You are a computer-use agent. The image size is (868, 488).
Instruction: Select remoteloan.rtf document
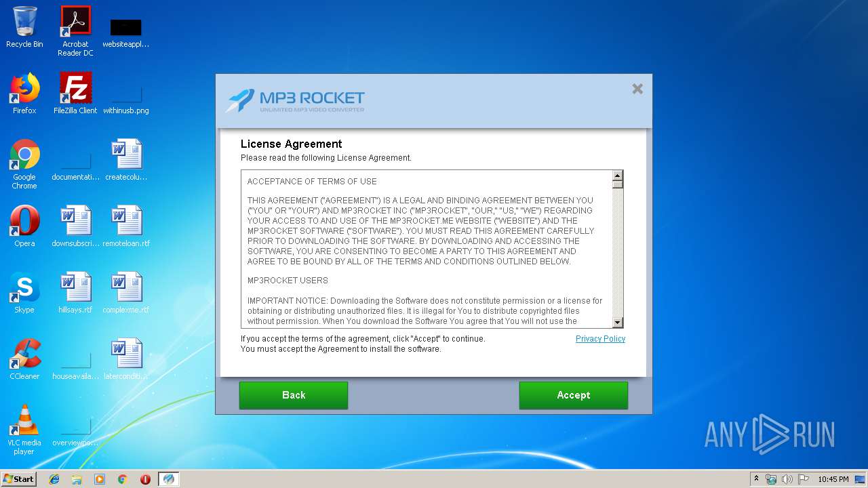coord(126,226)
